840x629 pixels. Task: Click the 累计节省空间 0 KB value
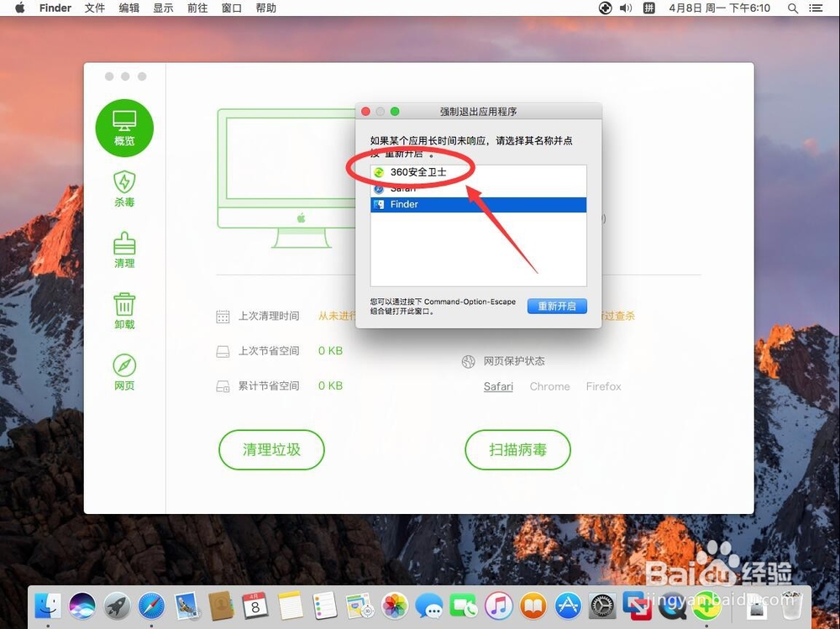click(330, 385)
